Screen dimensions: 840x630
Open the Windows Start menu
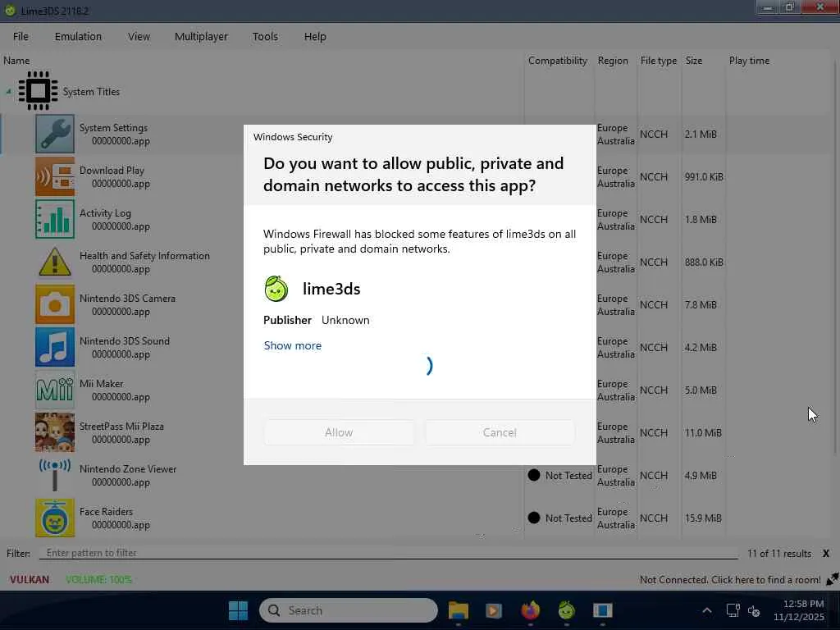[x=238, y=610]
